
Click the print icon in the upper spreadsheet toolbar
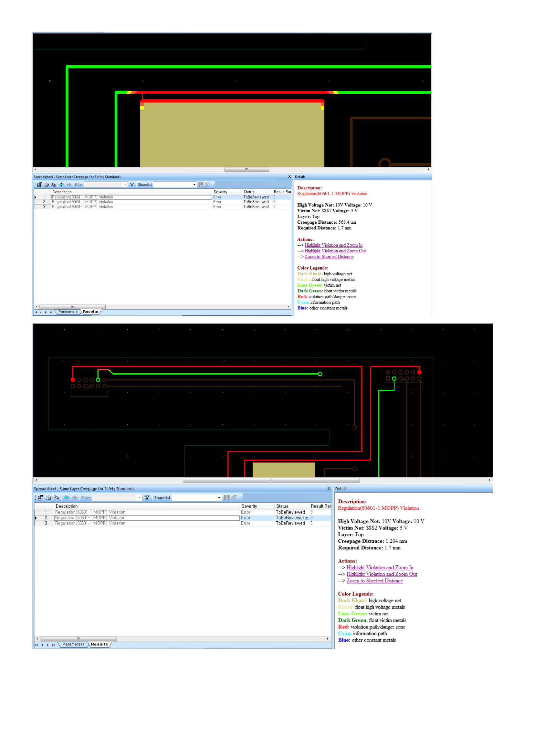47,184
